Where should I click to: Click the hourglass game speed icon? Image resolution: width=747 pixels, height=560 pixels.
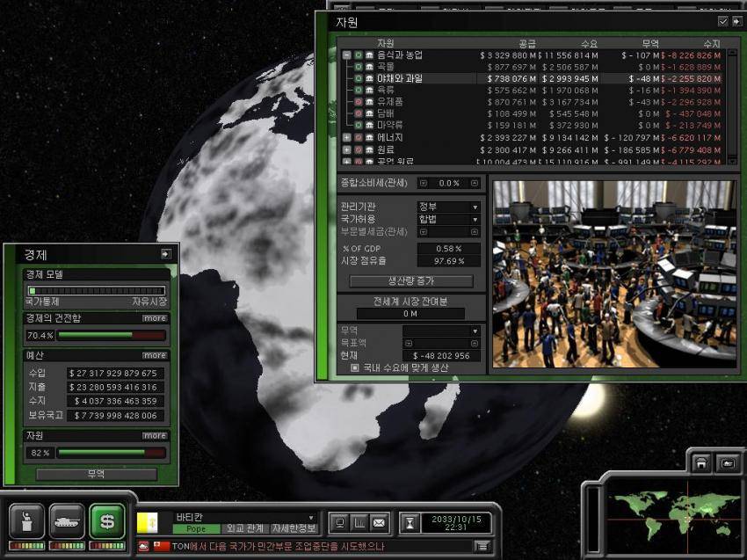click(409, 523)
